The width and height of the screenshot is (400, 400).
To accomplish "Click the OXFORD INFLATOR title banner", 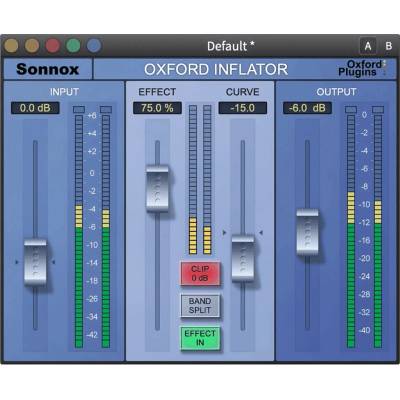I will coord(216,69).
